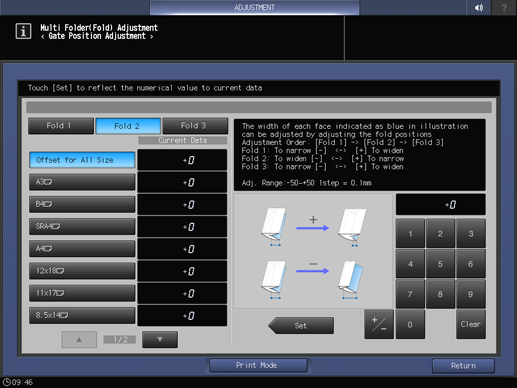Clear the entered keypad value

(471, 324)
